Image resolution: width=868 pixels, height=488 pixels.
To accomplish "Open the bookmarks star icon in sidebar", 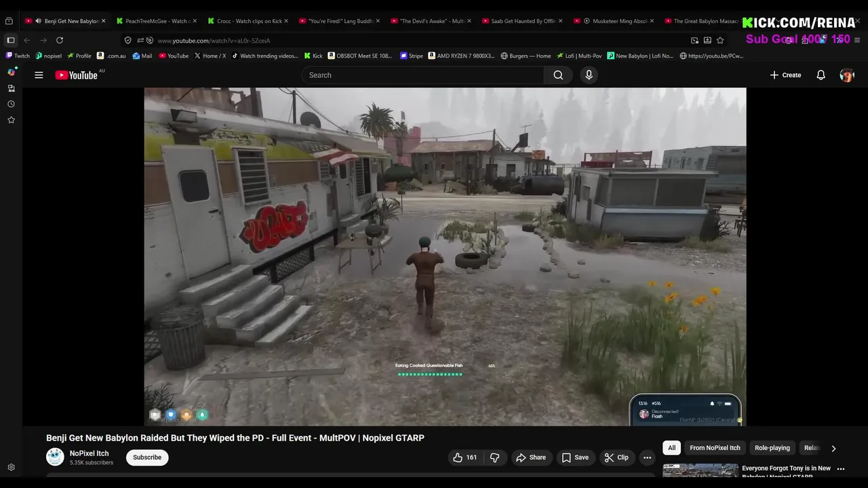I will (11, 120).
